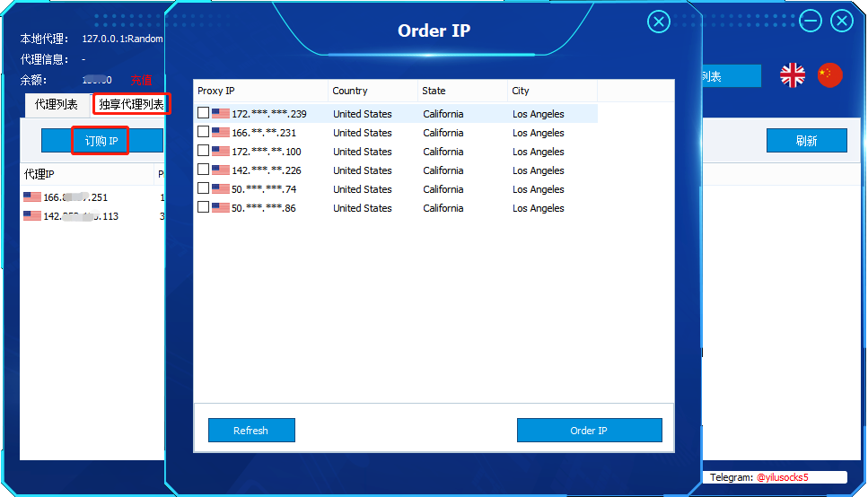This screenshot has height=497, width=868.
Task: Switch to the 独享代理列表 tab
Action: (131, 105)
